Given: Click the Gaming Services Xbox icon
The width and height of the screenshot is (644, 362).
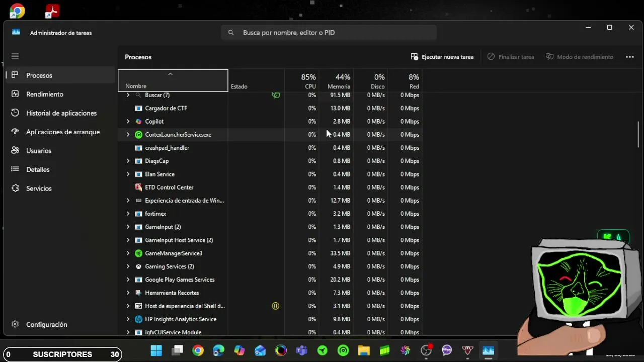Looking at the screenshot, I should 138,266.
